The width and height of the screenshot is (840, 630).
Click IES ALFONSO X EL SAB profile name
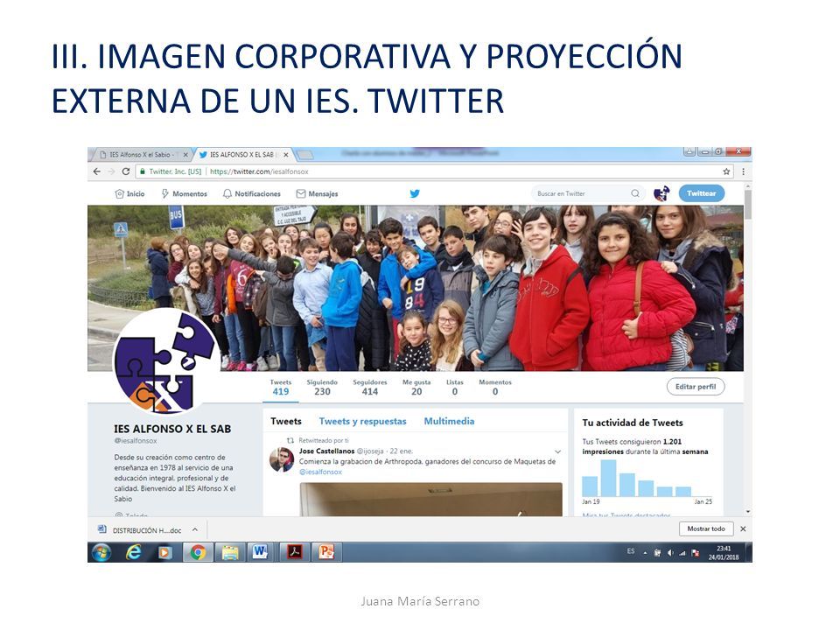[x=172, y=429]
